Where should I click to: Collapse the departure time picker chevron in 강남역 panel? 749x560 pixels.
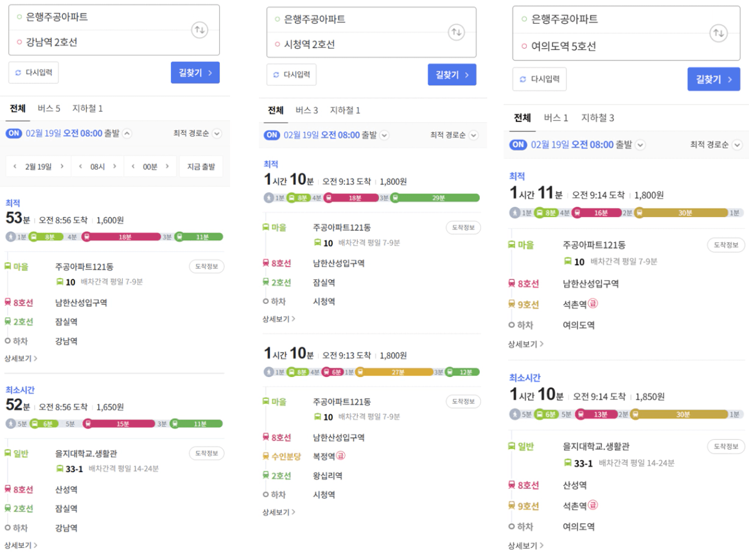click(127, 134)
